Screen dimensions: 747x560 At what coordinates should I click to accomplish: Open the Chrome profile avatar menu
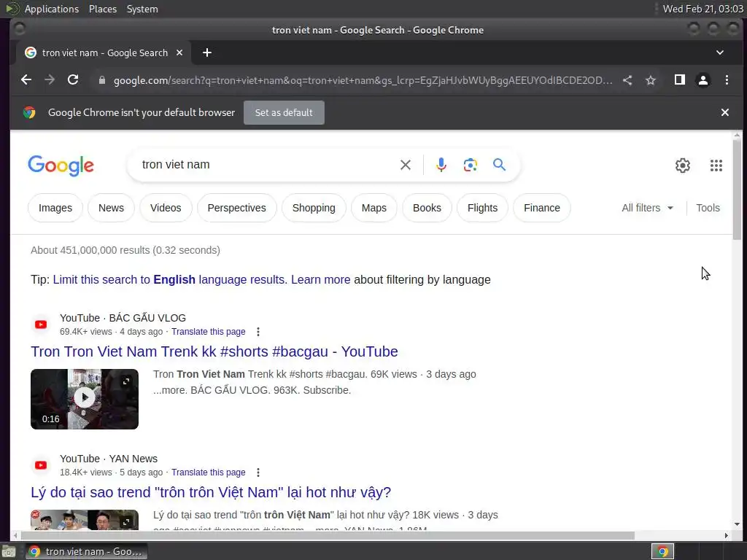click(x=703, y=79)
